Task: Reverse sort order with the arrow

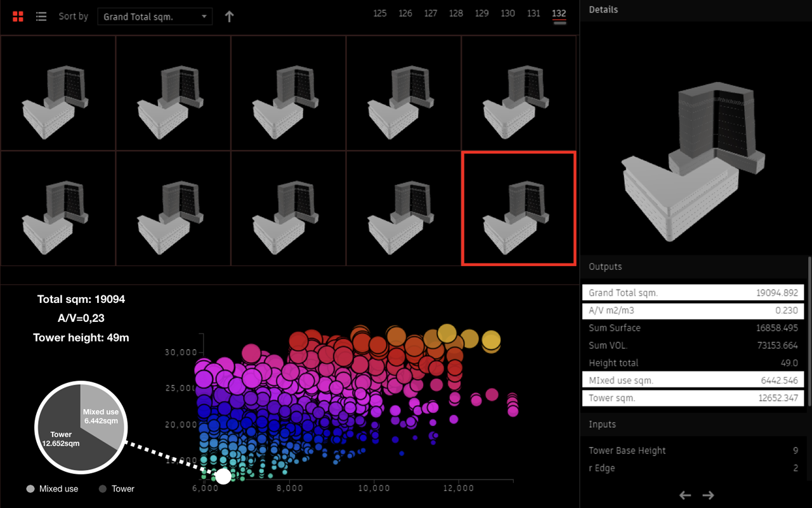Action: point(229,17)
